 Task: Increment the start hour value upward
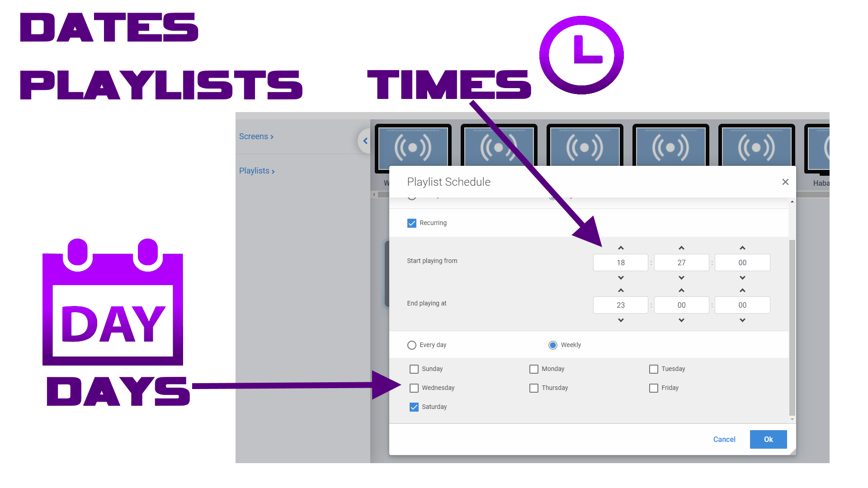[621, 248]
